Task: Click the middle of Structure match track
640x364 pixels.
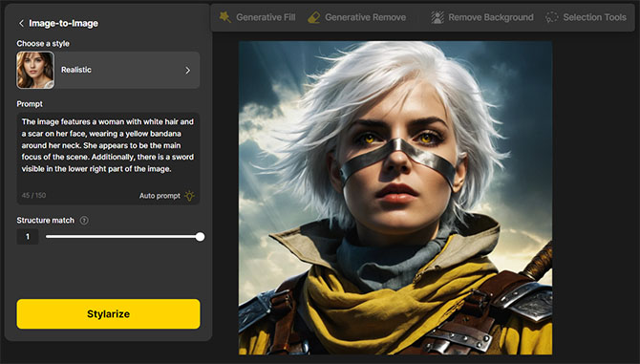Action: 123,237
